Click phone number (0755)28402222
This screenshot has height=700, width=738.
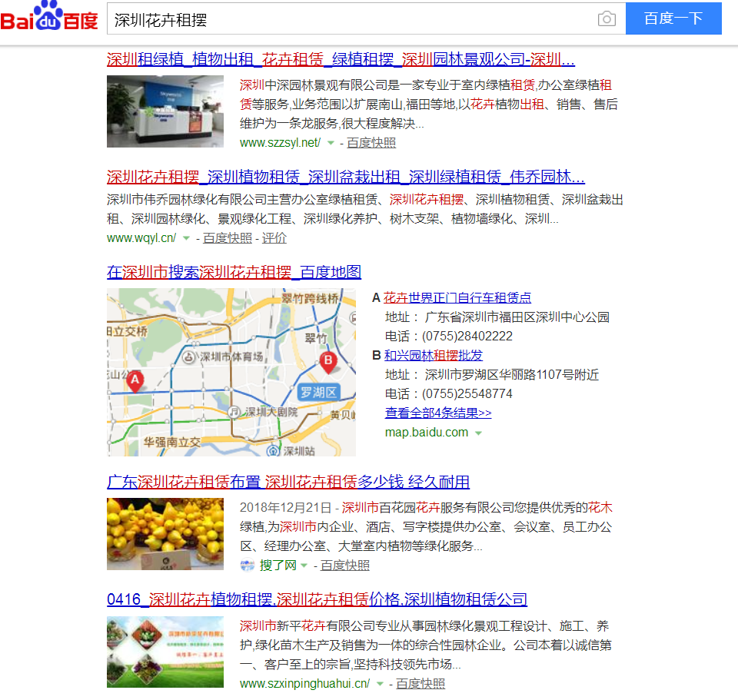(467, 337)
